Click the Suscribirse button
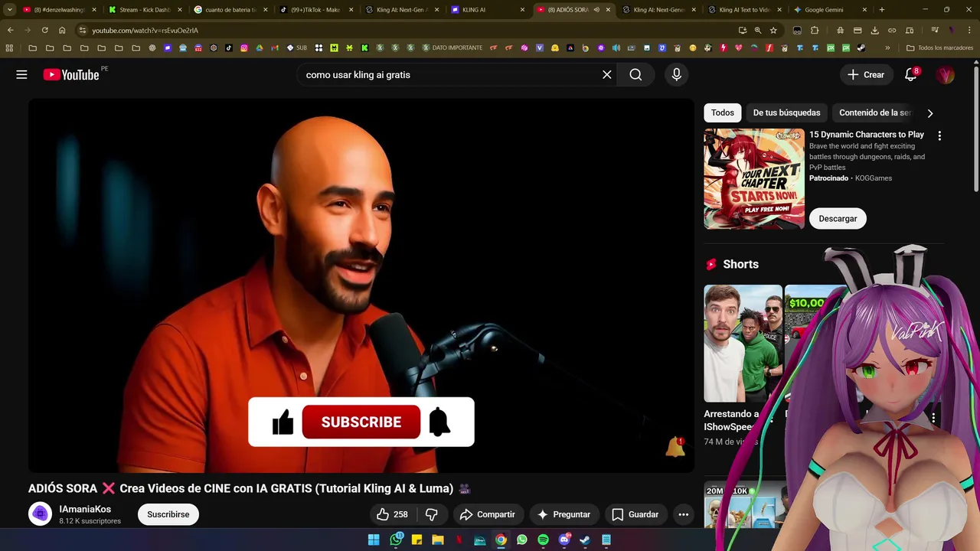The height and width of the screenshot is (551, 980). pos(168,514)
